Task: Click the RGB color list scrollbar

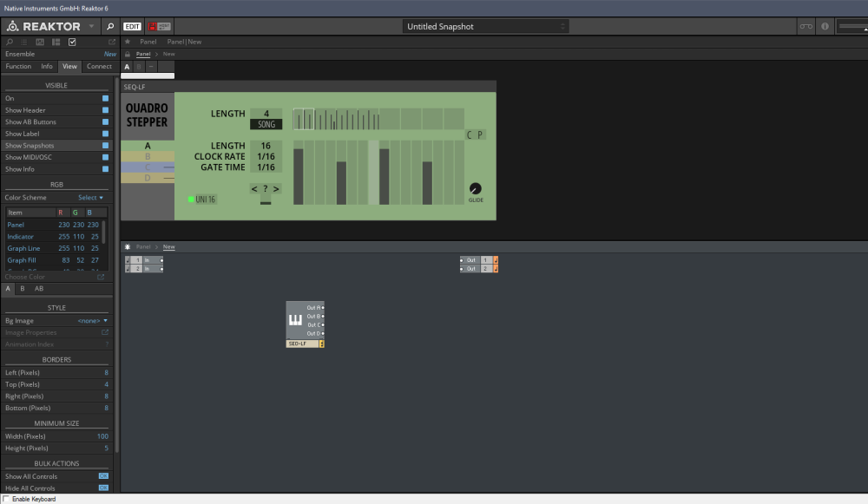Action: coord(103,232)
